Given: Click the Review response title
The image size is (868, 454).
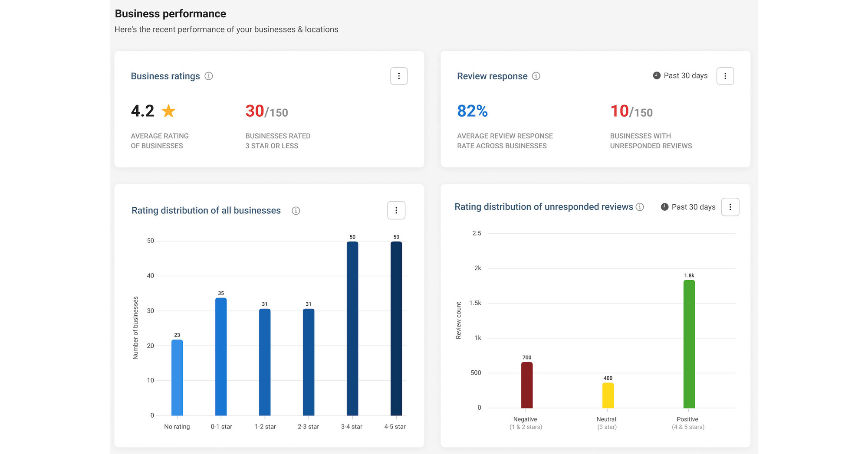Looking at the screenshot, I should point(492,76).
